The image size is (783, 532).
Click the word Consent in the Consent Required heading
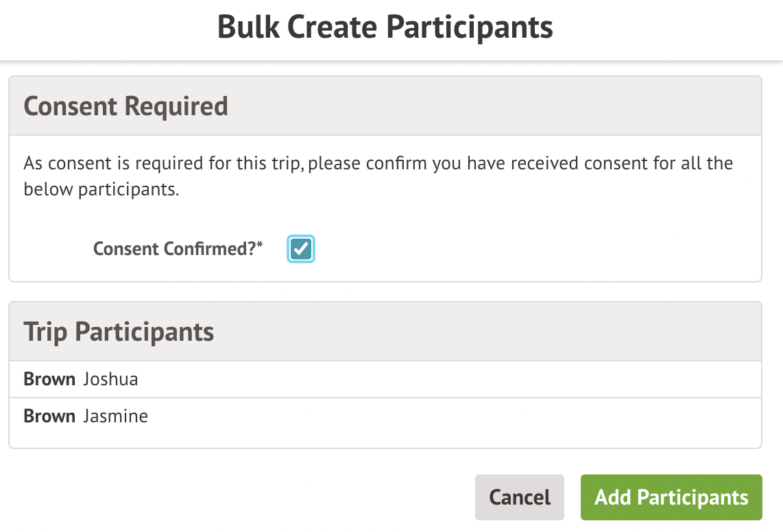point(70,106)
